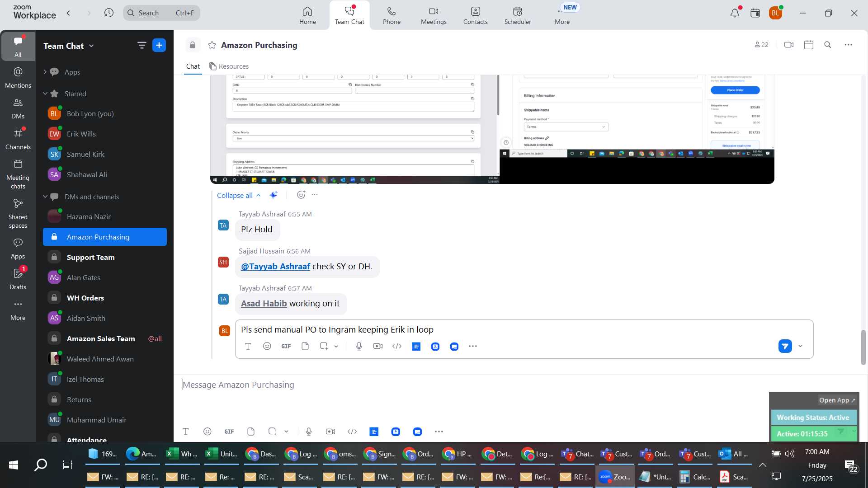Switch to the Scheduler tab

[518, 15]
